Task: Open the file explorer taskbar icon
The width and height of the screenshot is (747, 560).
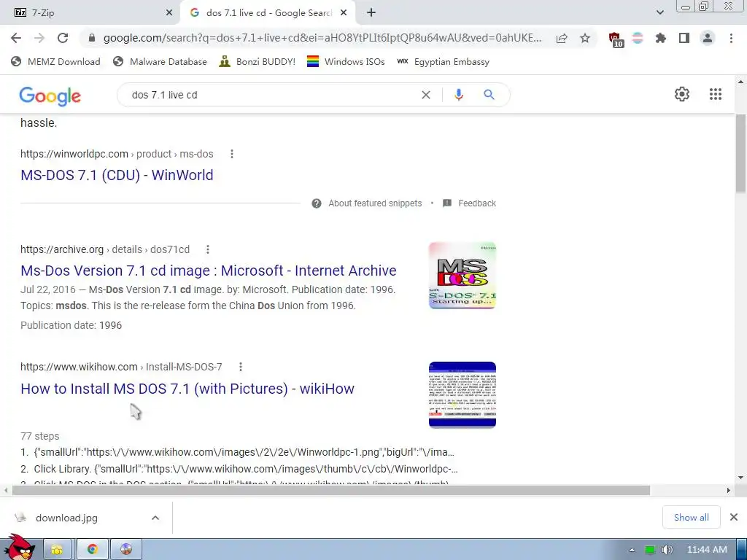Action: [57, 550]
